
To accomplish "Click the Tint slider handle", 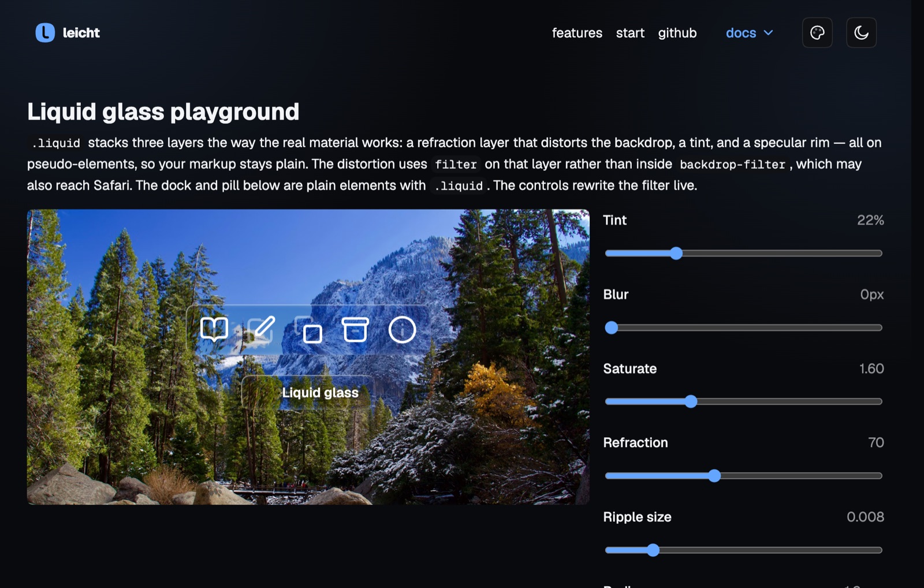I will point(676,253).
